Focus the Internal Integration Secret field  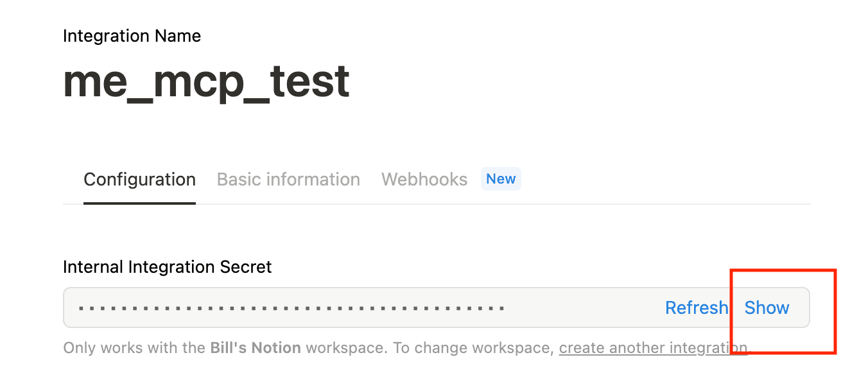pos(437,307)
